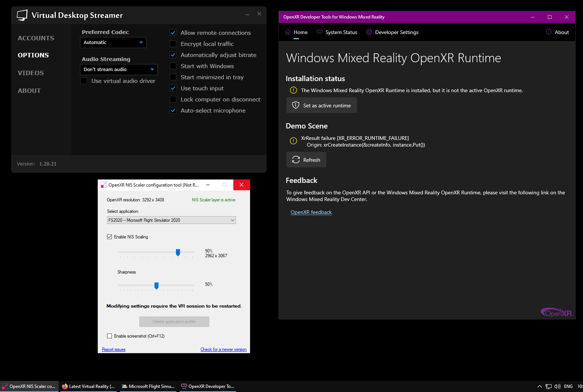Image resolution: width=583 pixels, height=392 pixels.
Task: Click Check for a newer version link
Action: [223, 349]
